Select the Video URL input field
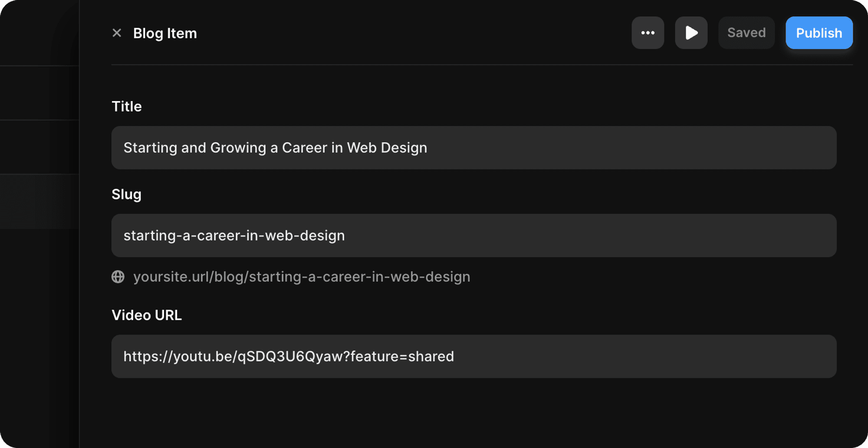Viewport: 868px width, 448px height. 608,356
